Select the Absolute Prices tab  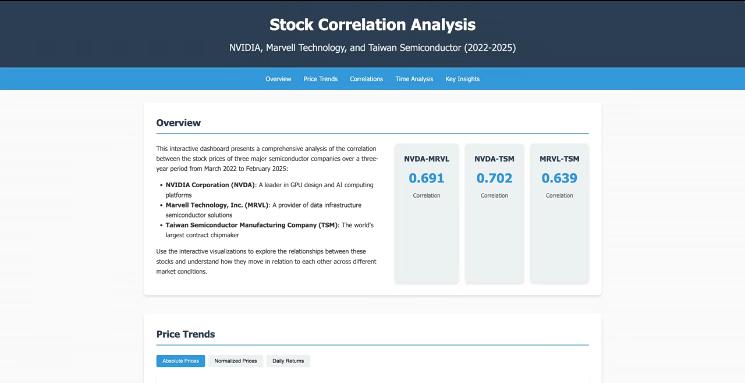pos(181,361)
